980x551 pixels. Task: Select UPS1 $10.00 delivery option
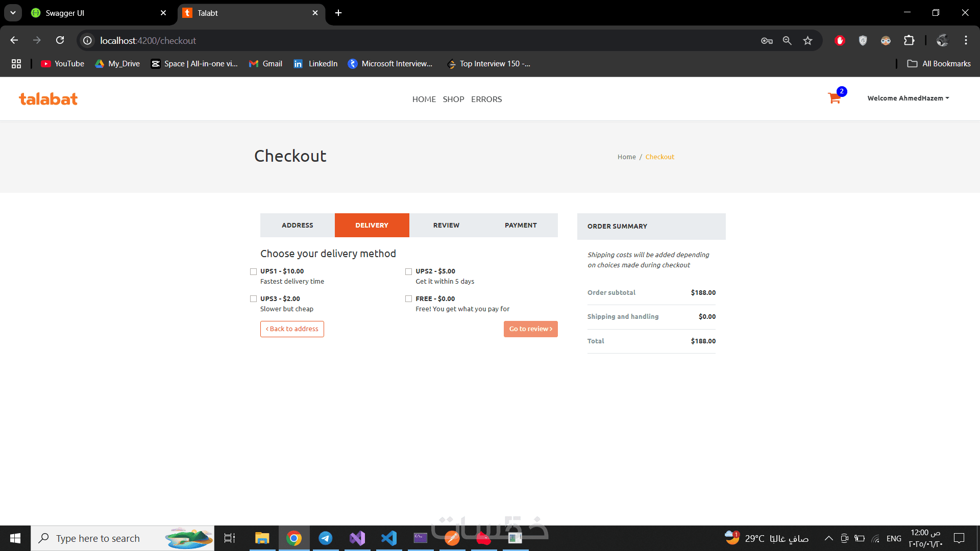[253, 271]
